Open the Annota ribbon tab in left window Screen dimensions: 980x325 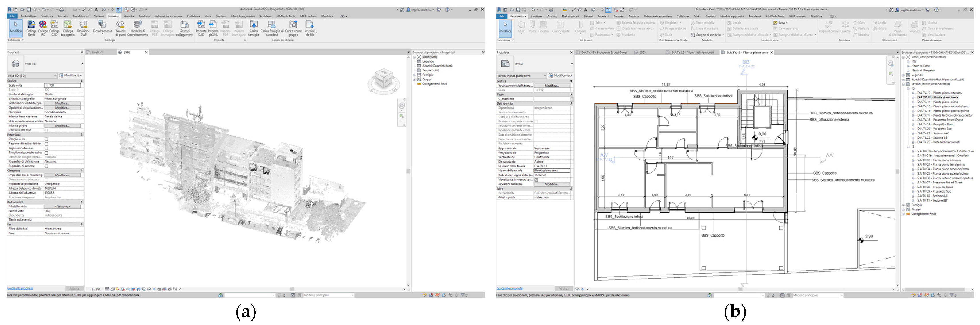[129, 16]
